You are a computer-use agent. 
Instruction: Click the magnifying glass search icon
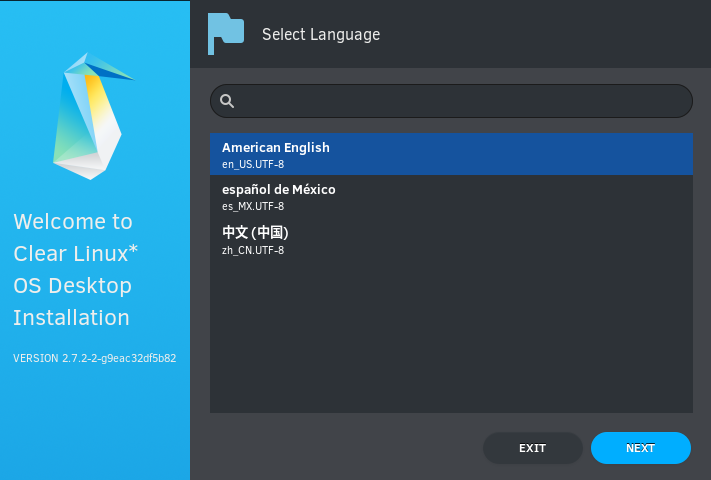pyautogui.click(x=227, y=101)
